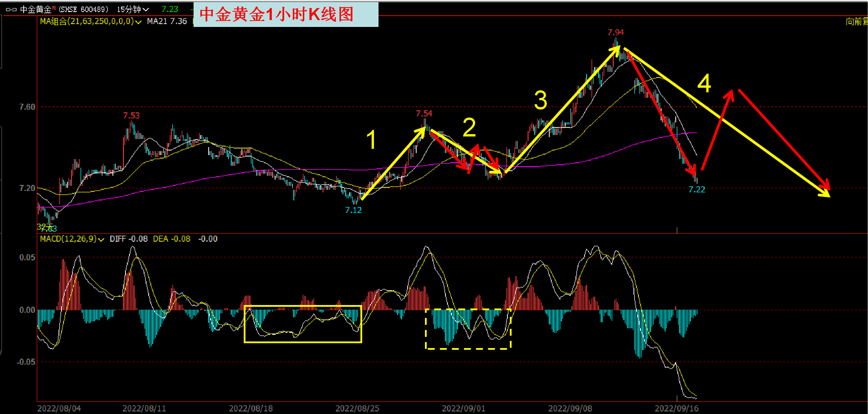Viewport: 868px width, 414px height.
Task: Click the DEA -0.08 readout
Action: (x=171, y=239)
